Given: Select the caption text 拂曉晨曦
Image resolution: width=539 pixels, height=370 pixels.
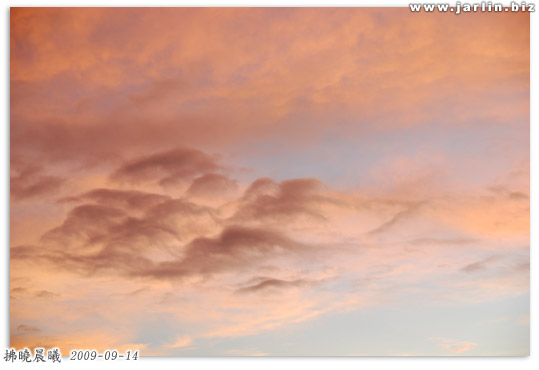Looking at the screenshot, I should [x=33, y=356].
